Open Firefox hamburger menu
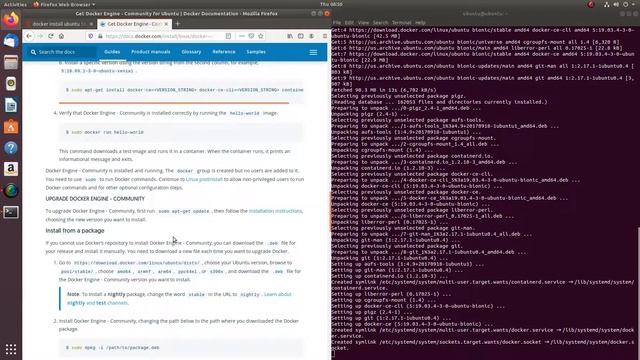The width and height of the screenshot is (640, 360). pos(325,36)
